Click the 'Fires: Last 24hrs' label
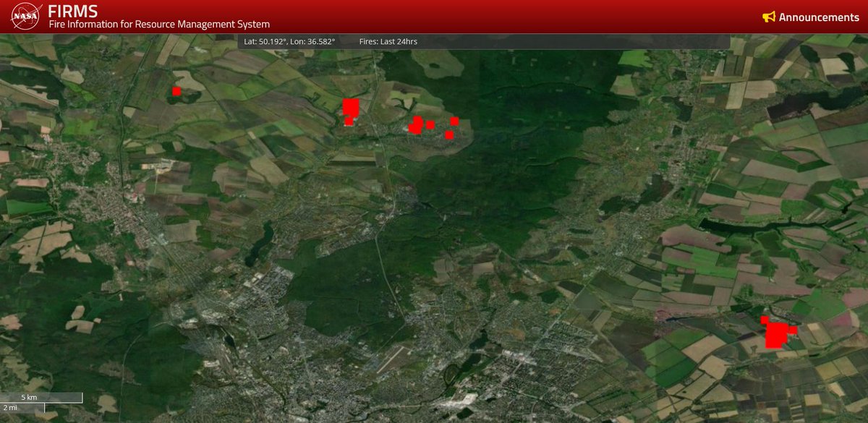868x423 pixels. 388,42
